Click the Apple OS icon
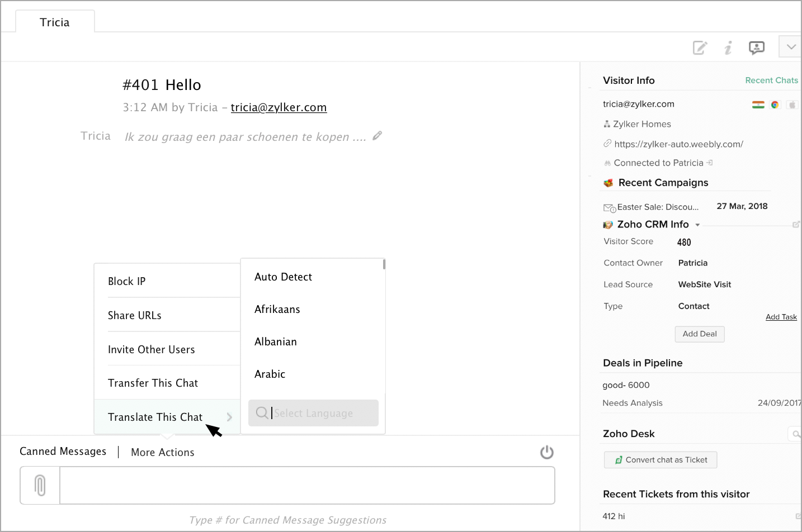Image resolution: width=802 pixels, height=532 pixels. point(792,104)
